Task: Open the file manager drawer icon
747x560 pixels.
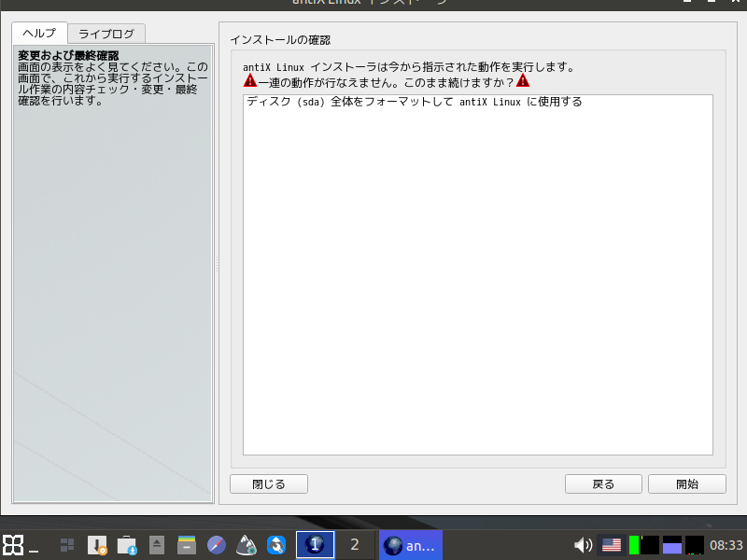Action: point(187,545)
